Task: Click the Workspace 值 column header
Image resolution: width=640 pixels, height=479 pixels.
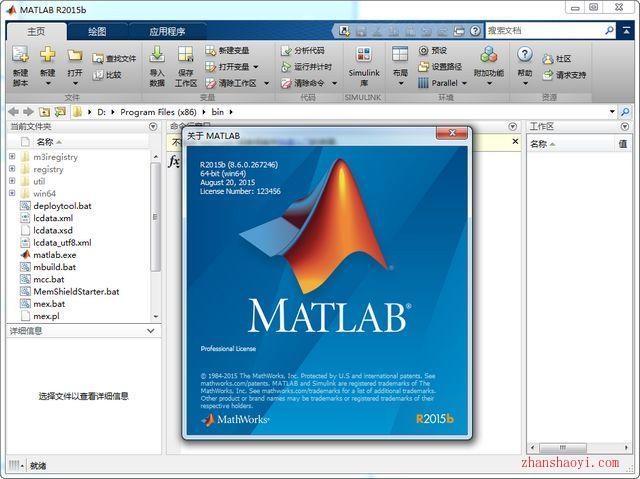Action: tap(623, 144)
